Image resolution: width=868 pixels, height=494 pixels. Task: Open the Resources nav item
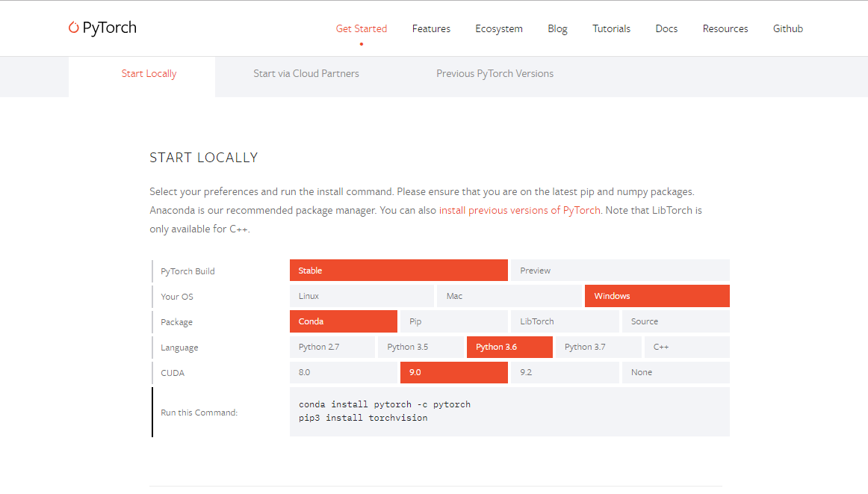pos(725,29)
